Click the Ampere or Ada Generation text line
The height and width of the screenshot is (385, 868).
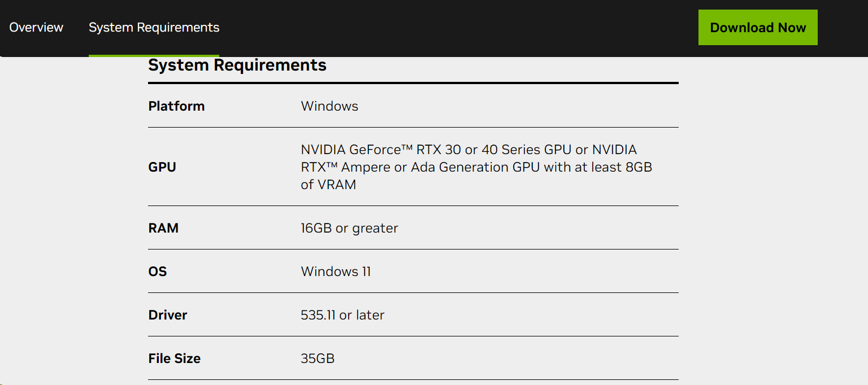pyautogui.click(x=476, y=167)
